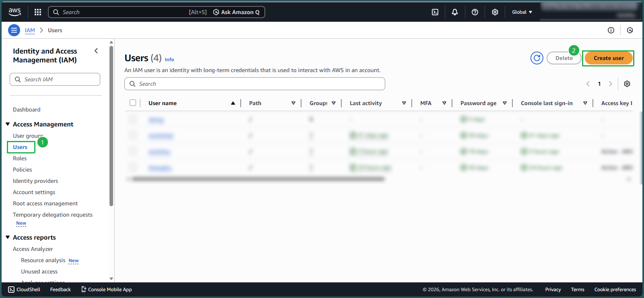This screenshot has height=298, width=644.
Task: Click the Create user button
Action: [609, 58]
